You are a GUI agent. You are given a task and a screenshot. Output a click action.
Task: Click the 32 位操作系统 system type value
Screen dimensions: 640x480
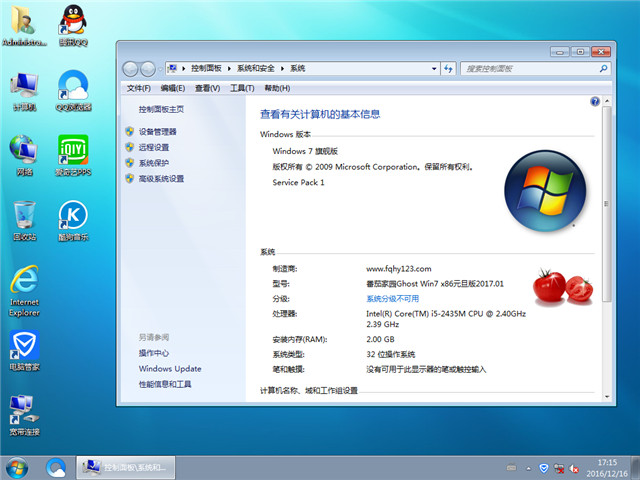[391, 354]
